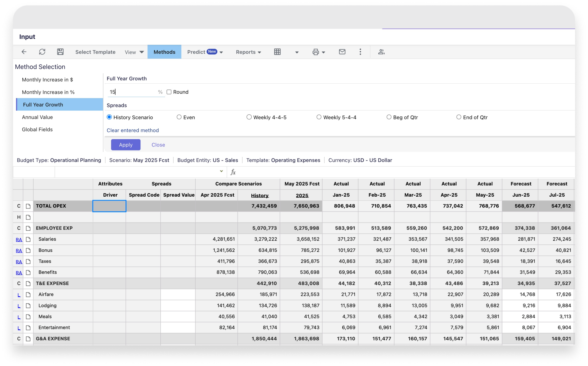This screenshot has width=588, height=366.
Task: Click the Apply button
Action: pyautogui.click(x=126, y=145)
